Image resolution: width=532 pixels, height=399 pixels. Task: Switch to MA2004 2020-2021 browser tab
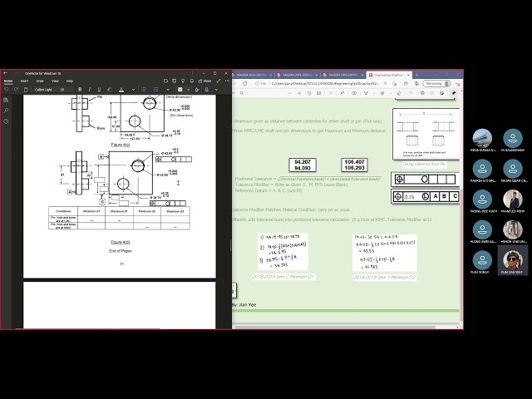click(251, 75)
